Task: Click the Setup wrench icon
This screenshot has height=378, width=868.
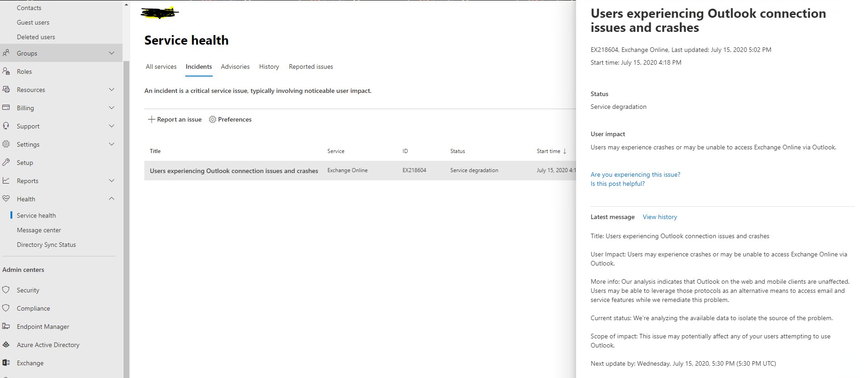Action: 6,163
